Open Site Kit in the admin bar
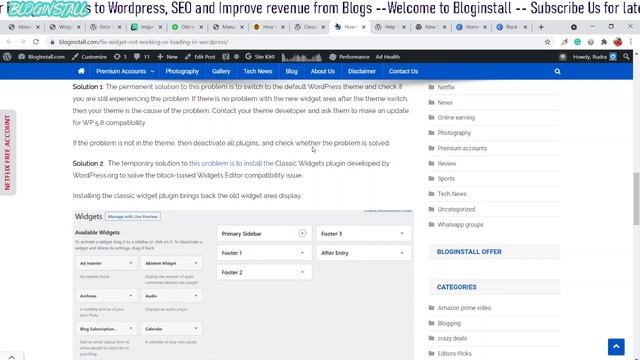Image resolution: width=640 pixels, height=360 pixels. coord(260,57)
